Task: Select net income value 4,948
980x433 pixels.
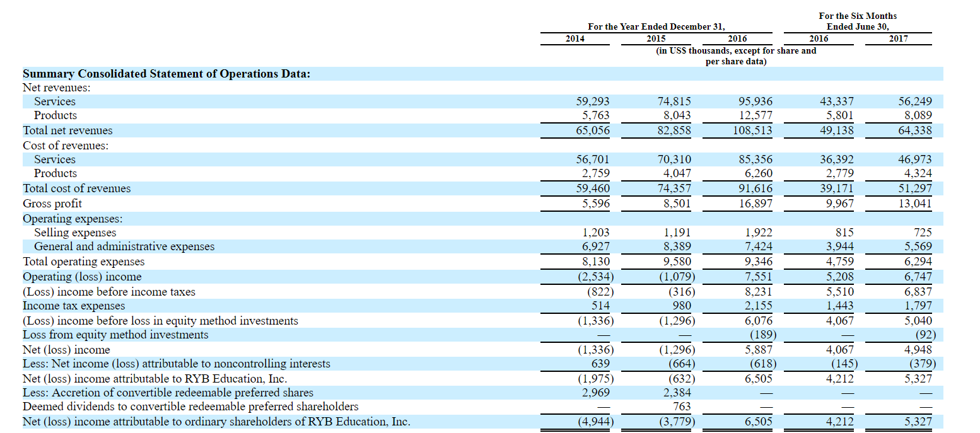Action: point(918,350)
